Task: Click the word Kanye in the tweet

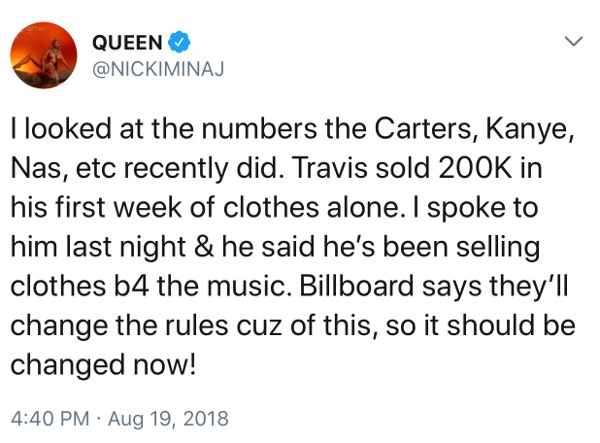Action: [530, 128]
